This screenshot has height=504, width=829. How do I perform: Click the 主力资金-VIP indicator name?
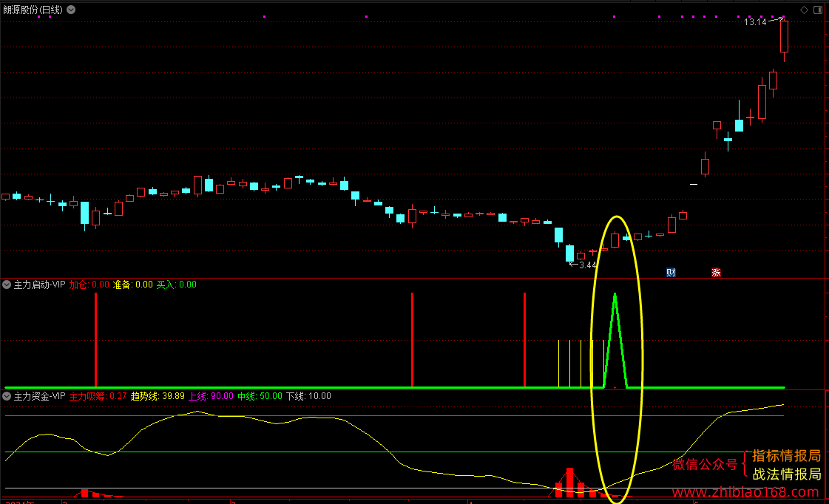(39, 396)
